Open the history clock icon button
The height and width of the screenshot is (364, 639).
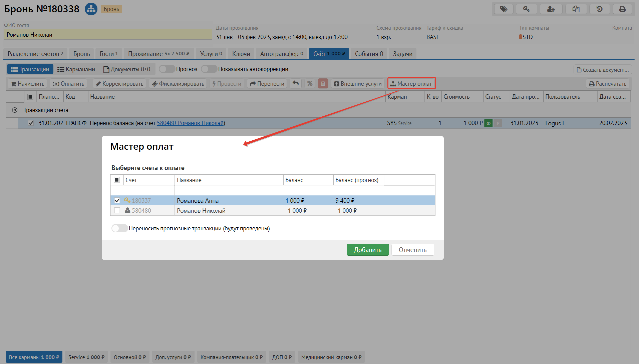point(599,9)
